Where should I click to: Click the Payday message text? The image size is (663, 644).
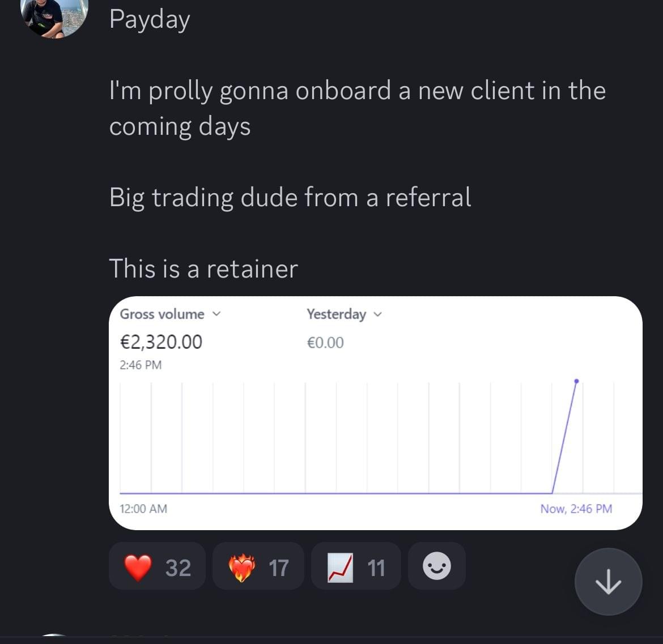pos(150,20)
